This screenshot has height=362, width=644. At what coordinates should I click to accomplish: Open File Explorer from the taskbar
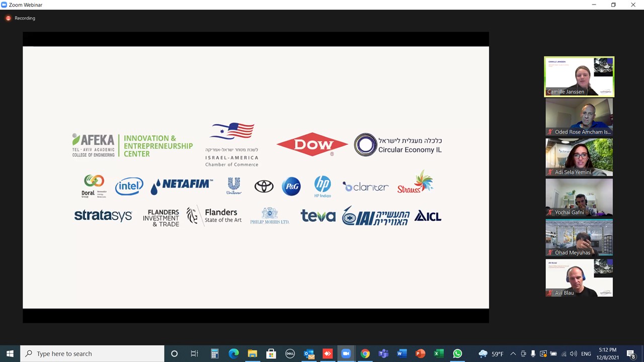pos(252,353)
